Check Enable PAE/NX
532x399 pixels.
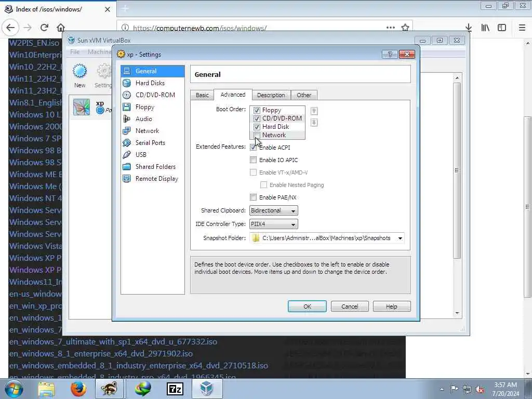(253, 197)
